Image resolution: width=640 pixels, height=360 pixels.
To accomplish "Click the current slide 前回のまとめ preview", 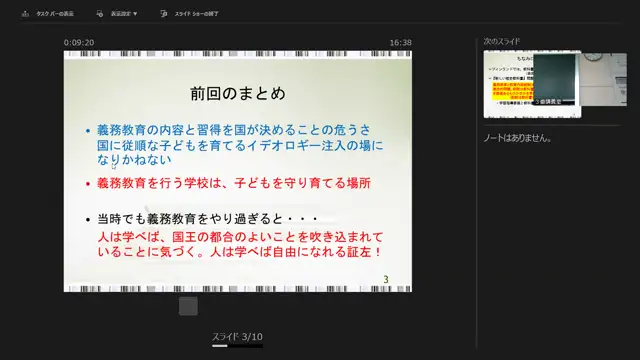I will tap(238, 171).
